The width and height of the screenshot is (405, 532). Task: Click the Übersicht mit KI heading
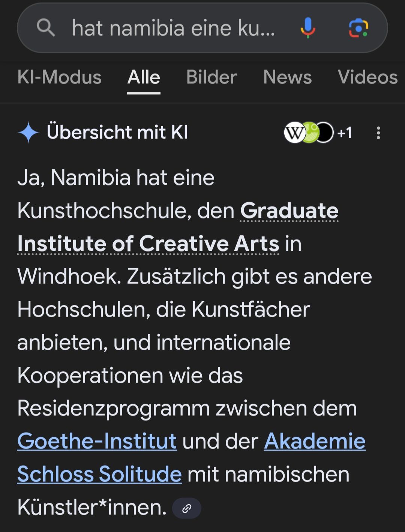(117, 133)
